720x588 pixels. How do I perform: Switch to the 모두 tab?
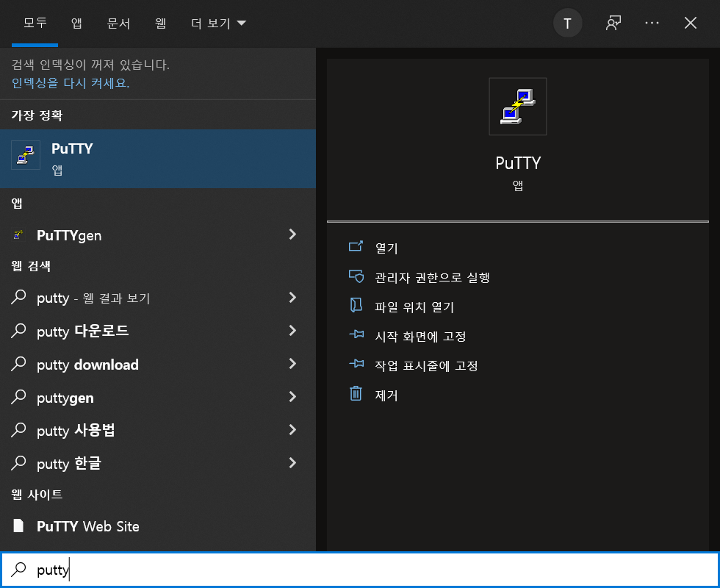(35, 23)
